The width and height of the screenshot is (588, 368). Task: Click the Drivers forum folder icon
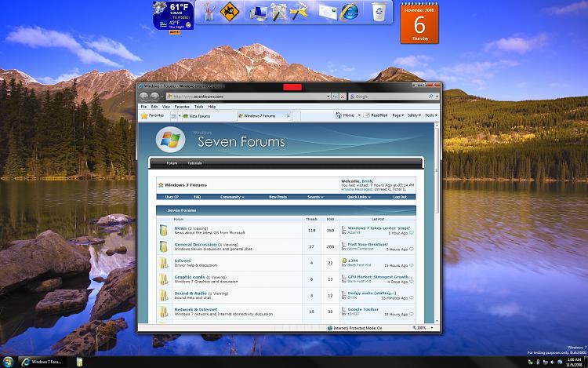[164, 263]
